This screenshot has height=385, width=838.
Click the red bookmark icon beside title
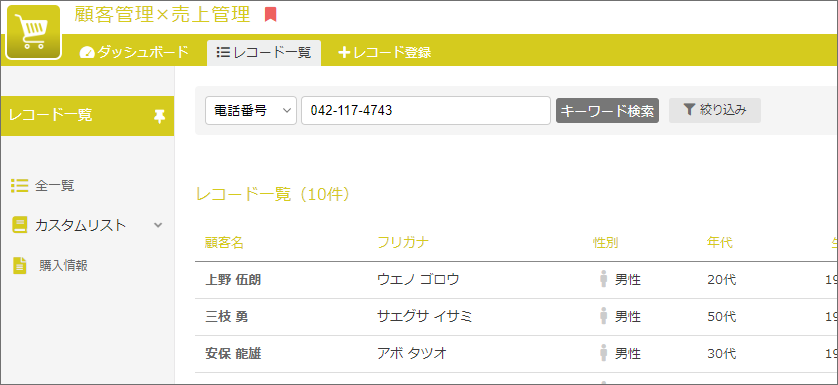tap(270, 15)
